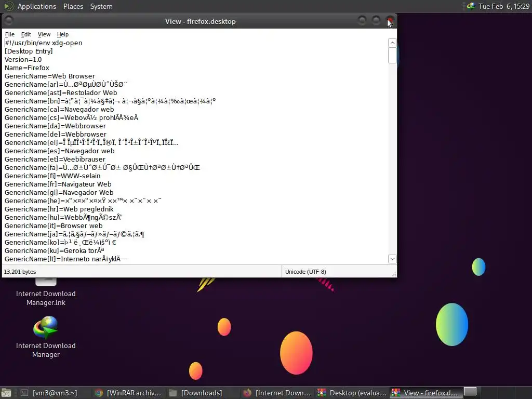Click the window title View - firefox.desktop
This screenshot has height=399, width=532.
point(200,21)
